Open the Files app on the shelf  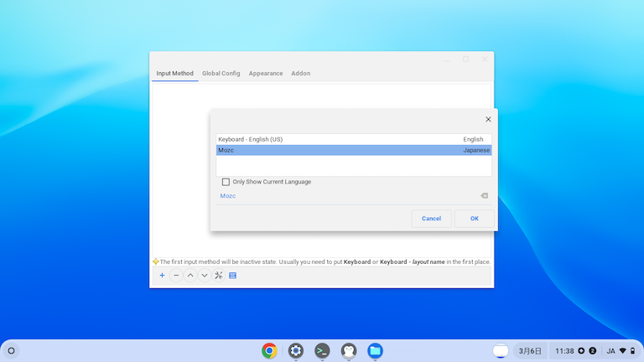point(375,351)
